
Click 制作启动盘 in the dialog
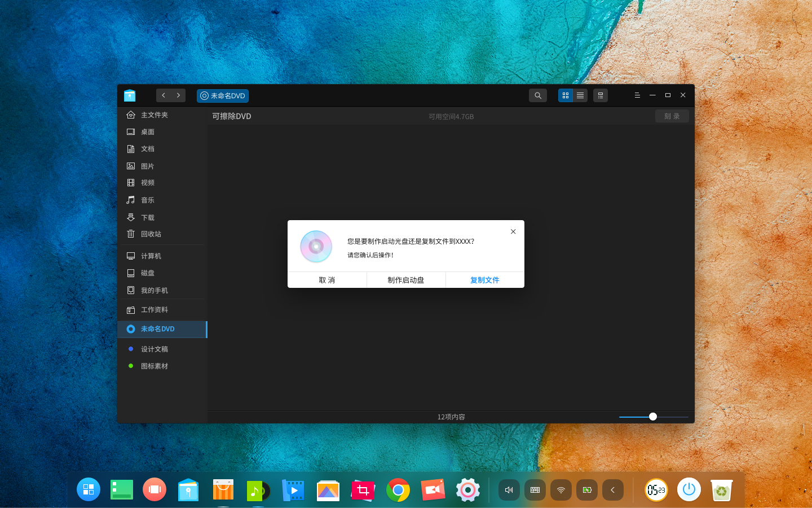coord(406,280)
